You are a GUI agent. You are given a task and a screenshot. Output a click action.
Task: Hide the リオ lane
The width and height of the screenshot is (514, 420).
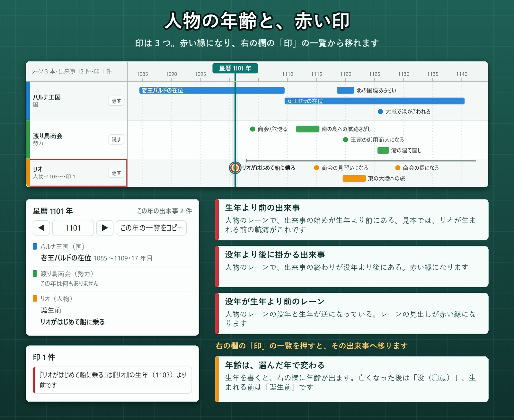click(x=116, y=173)
